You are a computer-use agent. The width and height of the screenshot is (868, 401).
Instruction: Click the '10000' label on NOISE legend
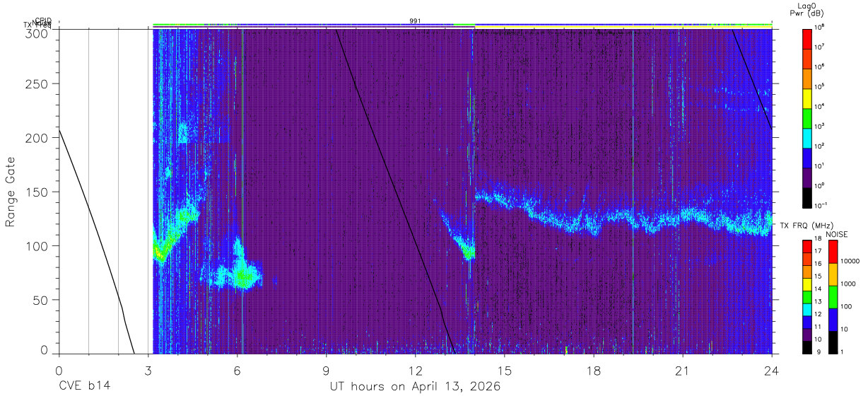[851, 261]
